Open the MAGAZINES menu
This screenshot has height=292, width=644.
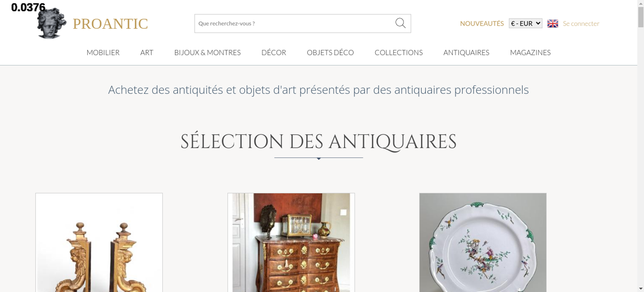[530, 52]
